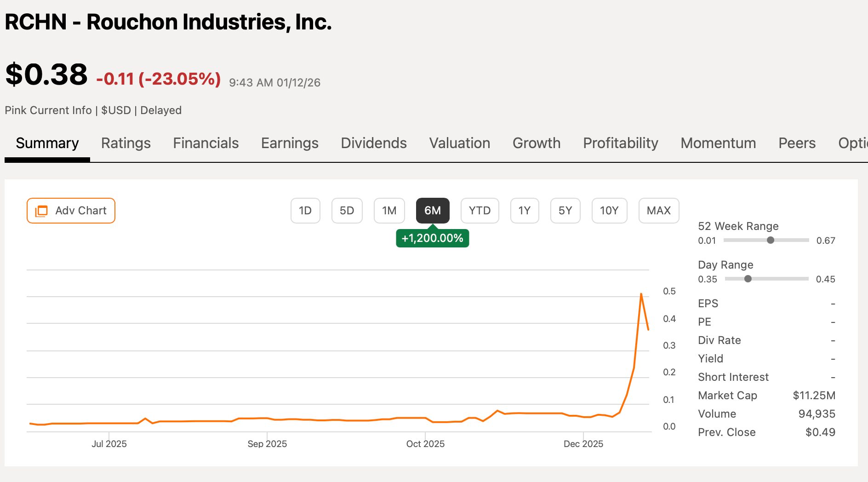Viewport: 868px width, 482px height.
Task: Click the 52 Week Range slider marker
Action: point(771,240)
